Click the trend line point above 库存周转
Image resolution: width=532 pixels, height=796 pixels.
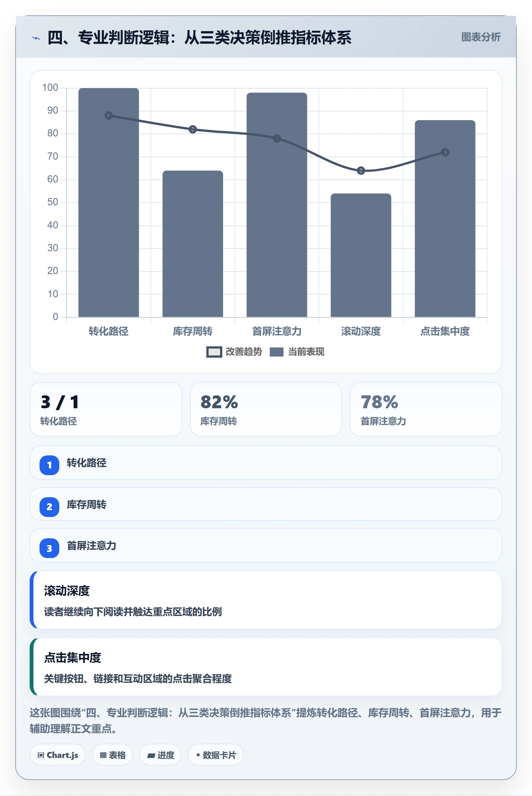click(x=193, y=129)
